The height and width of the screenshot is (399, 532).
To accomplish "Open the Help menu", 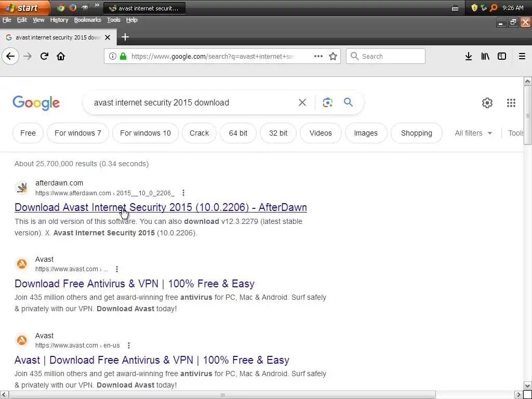I will 131,20.
